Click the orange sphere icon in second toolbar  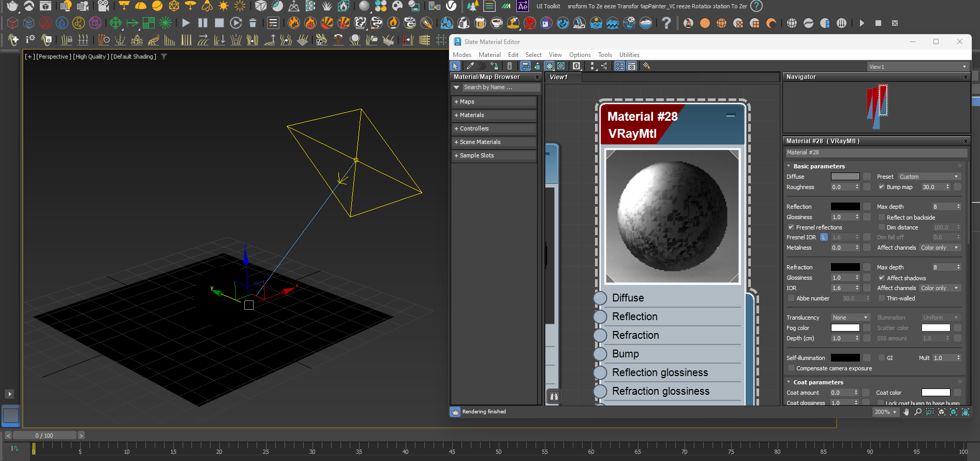(x=705, y=23)
